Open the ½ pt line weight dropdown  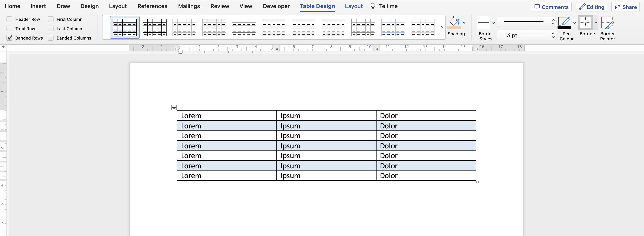(x=526, y=36)
